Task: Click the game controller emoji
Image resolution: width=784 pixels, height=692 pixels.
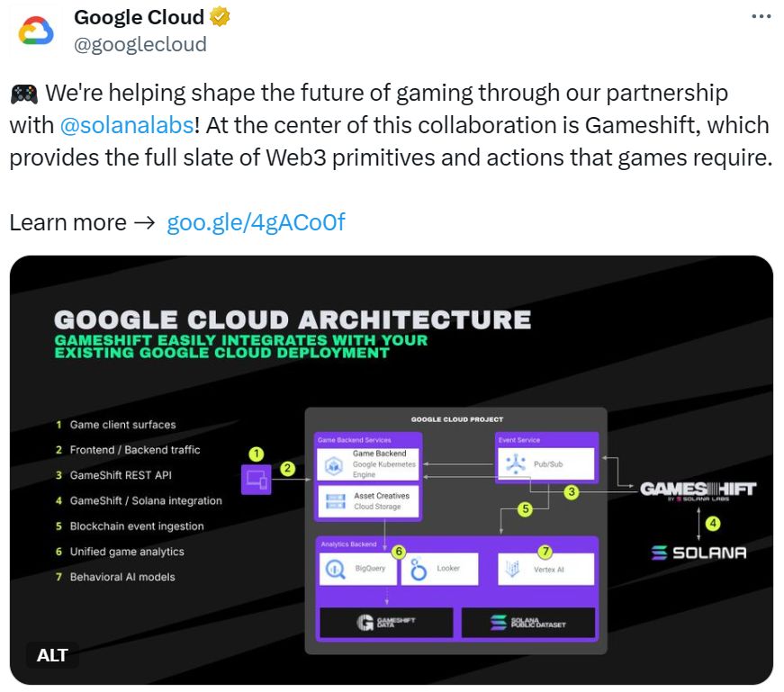Action: [x=24, y=94]
